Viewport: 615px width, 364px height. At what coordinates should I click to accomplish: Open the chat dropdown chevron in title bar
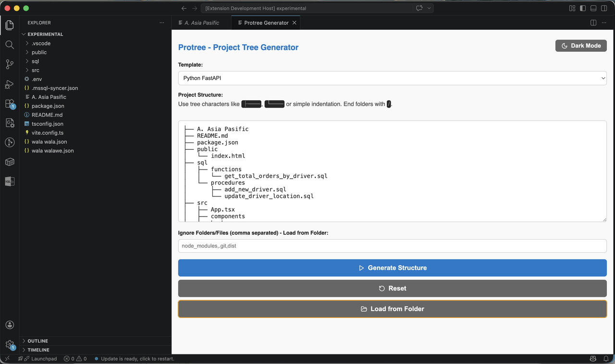point(429,8)
